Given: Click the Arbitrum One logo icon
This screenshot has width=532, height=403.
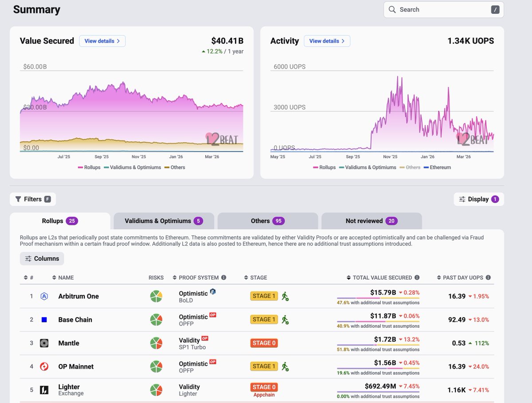Looking at the screenshot, I should 44,296.
